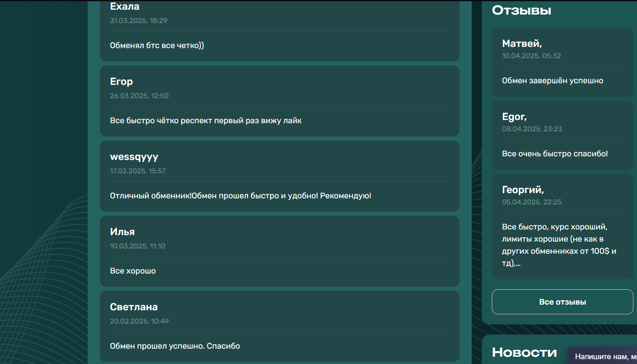The width and height of the screenshot is (637, 364).
Task: Select the date '08.04.2025, 23:23'
Action: [532, 129]
